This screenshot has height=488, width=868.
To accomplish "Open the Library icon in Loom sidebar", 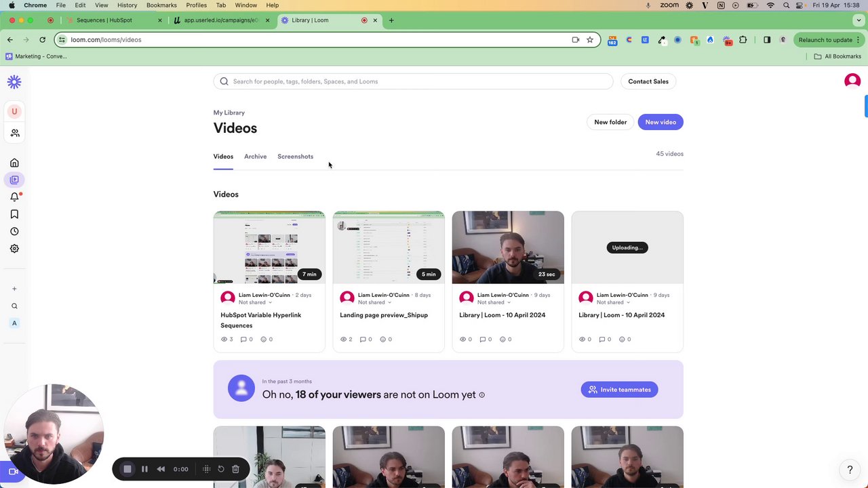I will (14, 180).
